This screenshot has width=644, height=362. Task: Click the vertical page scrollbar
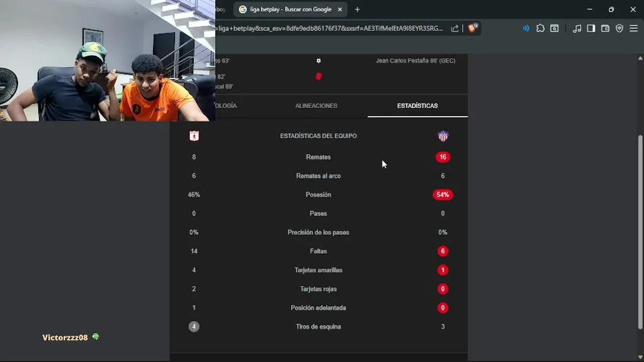[x=640, y=232]
